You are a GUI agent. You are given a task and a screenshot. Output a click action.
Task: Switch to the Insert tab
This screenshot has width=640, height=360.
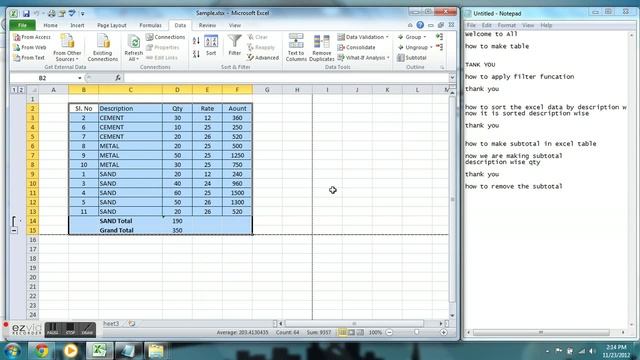coord(77,25)
